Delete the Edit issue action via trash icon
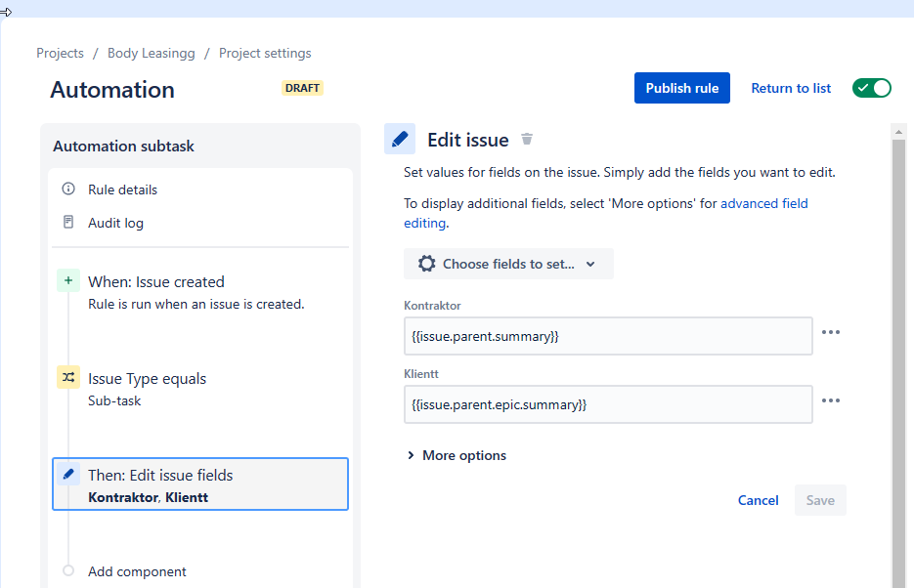 point(526,139)
